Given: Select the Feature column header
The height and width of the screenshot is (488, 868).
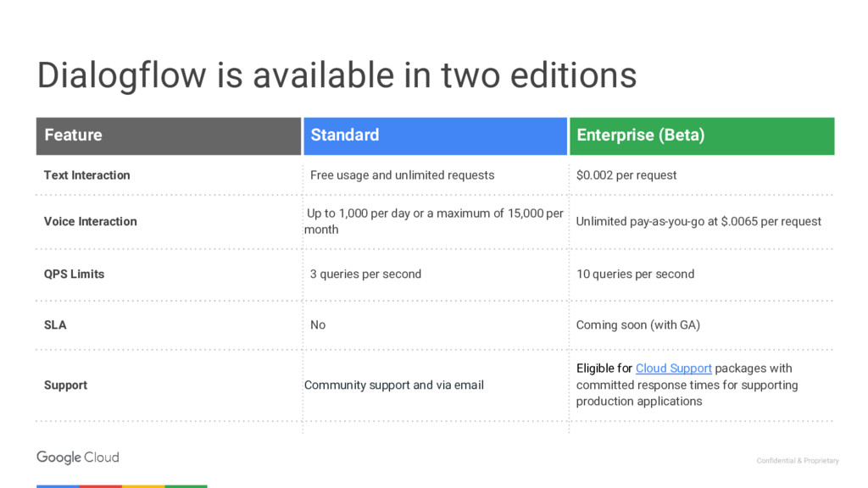Looking at the screenshot, I should pyautogui.click(x=169, y=136).
